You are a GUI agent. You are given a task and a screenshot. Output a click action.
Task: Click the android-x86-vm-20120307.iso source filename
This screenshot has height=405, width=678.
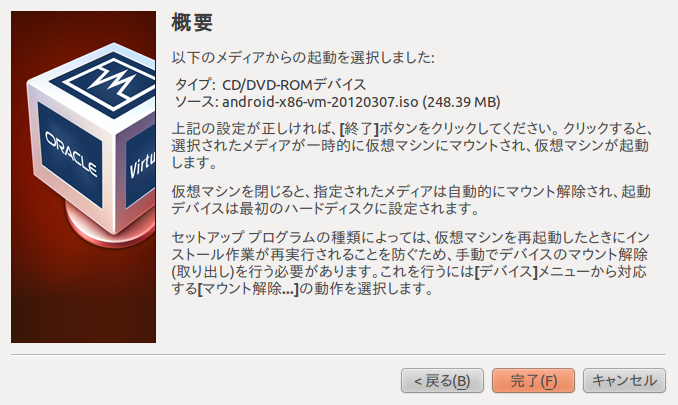point(320,102)
